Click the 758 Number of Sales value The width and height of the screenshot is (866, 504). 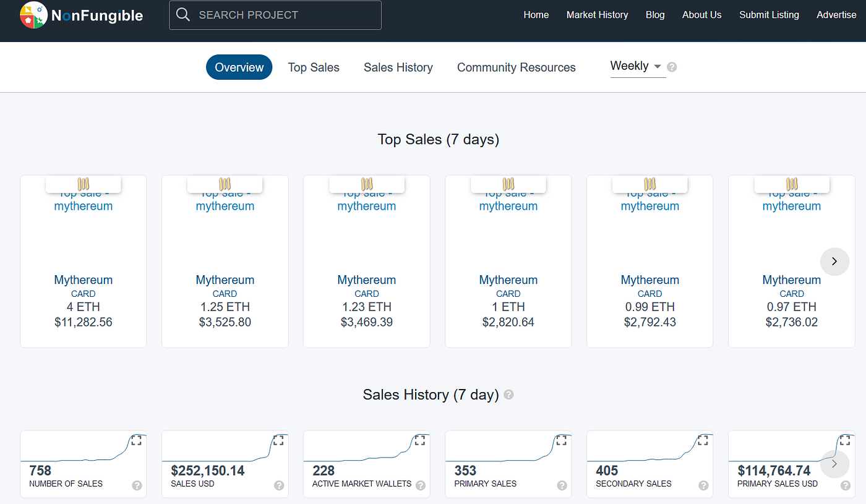coord(40,471)
